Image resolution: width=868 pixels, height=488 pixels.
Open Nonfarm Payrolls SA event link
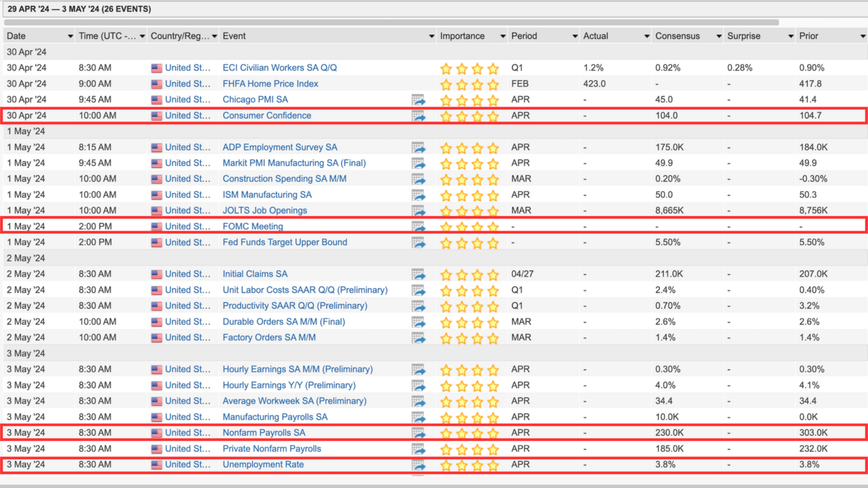pos(264,433)
